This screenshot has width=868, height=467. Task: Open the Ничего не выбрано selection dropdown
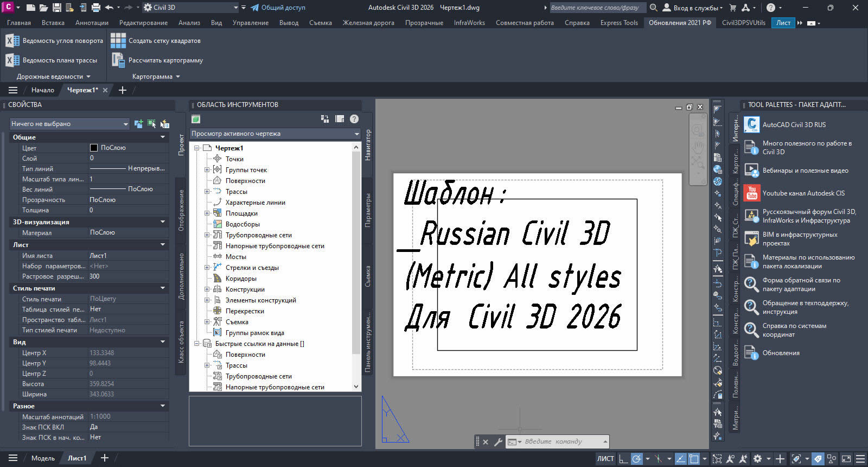pos(69,124)
